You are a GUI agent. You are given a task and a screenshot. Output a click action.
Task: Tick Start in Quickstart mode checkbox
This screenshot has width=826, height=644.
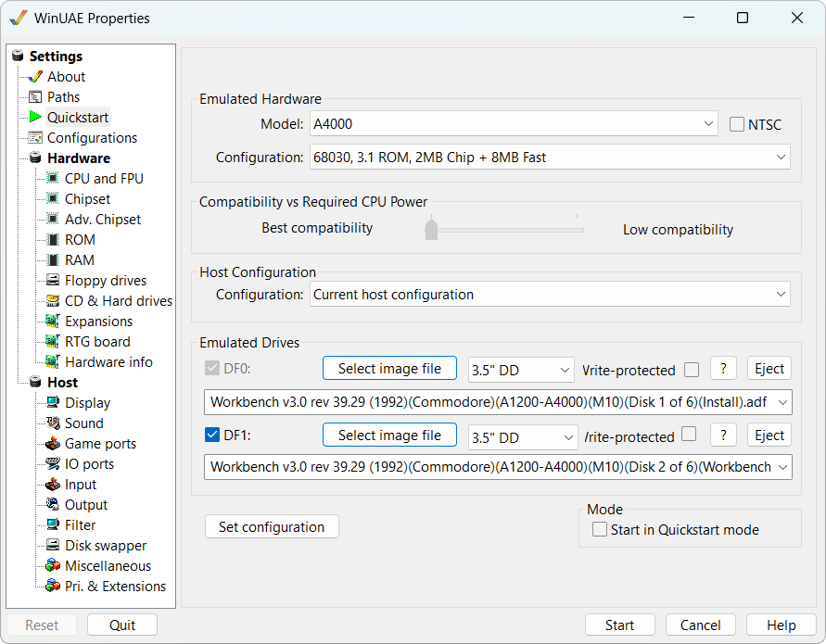tap(600, 530)
